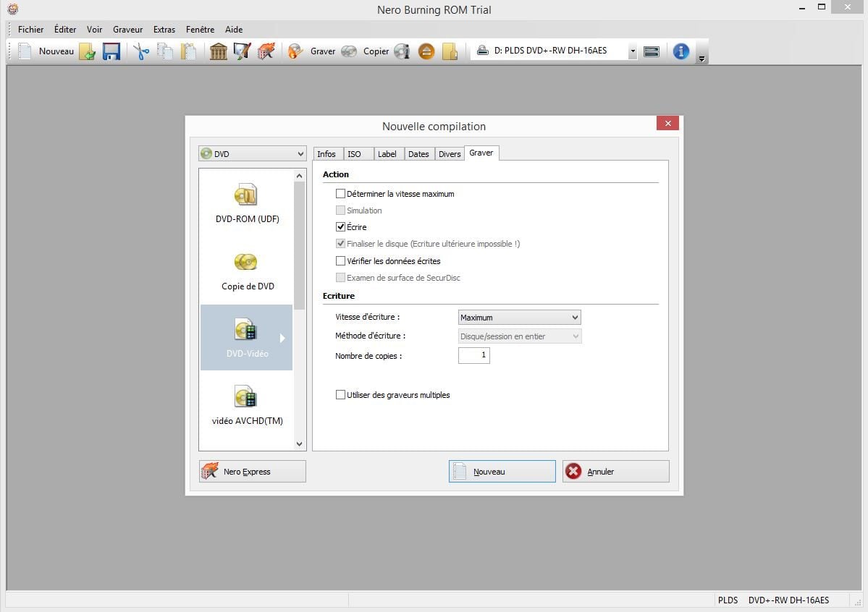This screenshot has width=868, height=612.
Task: Uncheck the Écrire checkbox
Action: click(x=340, y=227)
